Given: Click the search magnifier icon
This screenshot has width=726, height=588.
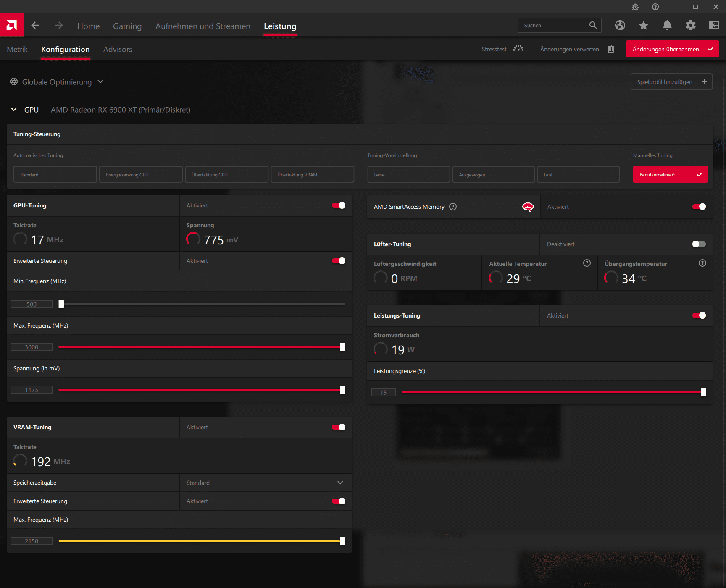Looking at the screenshot, I should pyautogui.click(x=593, y=25).
